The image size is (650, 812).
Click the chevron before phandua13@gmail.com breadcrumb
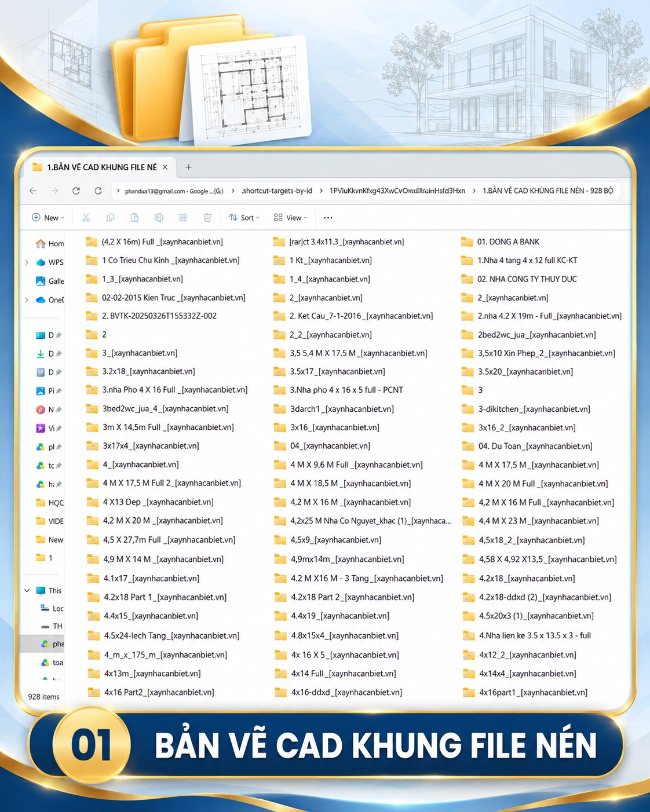tap(118, 191)
